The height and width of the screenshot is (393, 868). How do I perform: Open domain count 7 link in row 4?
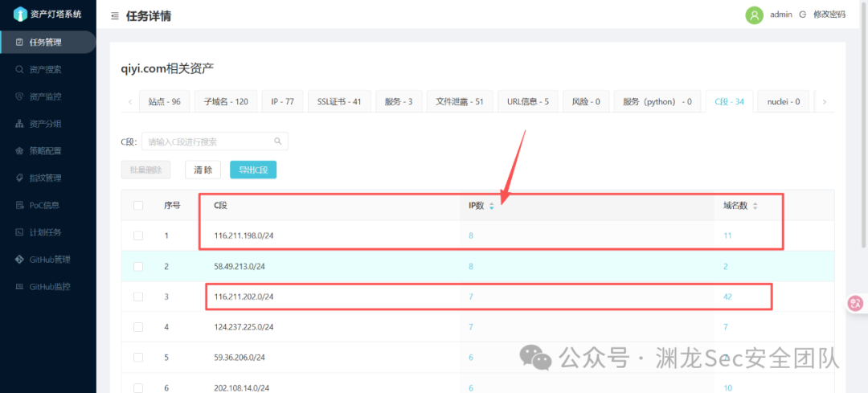(725, 327)
